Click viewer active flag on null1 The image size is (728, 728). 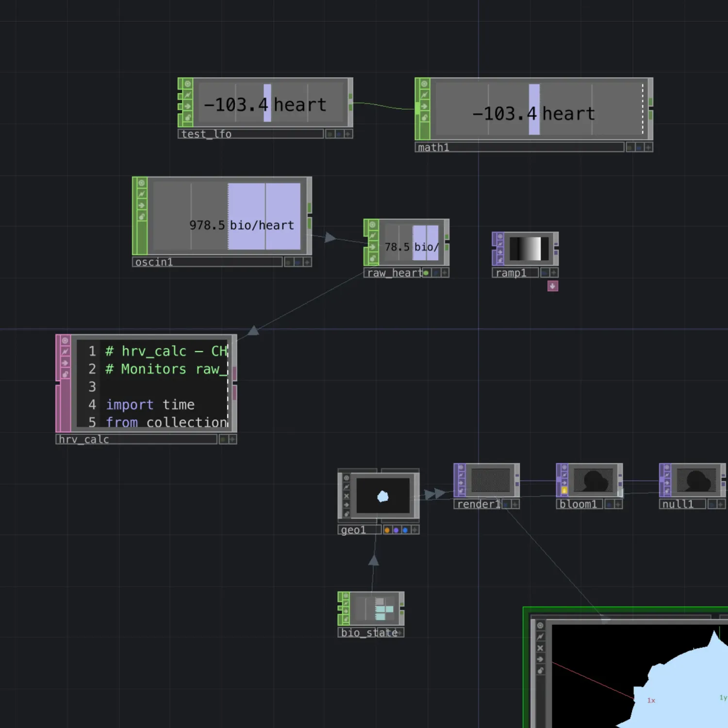(x=667, y=467)
